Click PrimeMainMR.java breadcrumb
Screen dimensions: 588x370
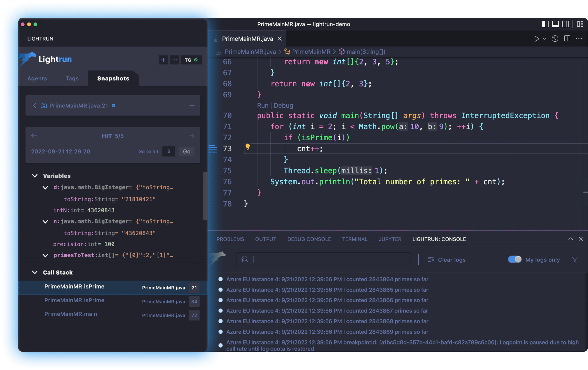coord(250,52)
